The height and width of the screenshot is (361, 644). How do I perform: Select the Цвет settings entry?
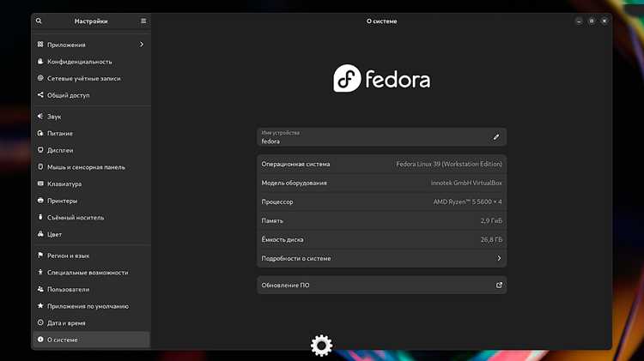91,234
